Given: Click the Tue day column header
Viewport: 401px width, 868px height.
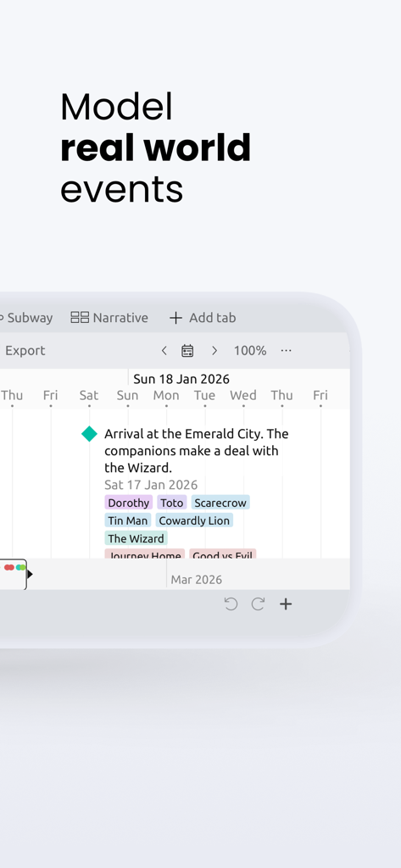Looking at the screenshot, I should click(204, 395).
